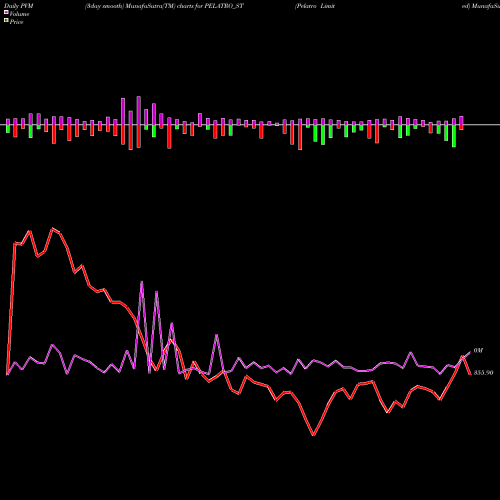Viewport: 500px width, 500px height.
Task: Click the 'Daily PVM' title text
Action: (19, 6)
